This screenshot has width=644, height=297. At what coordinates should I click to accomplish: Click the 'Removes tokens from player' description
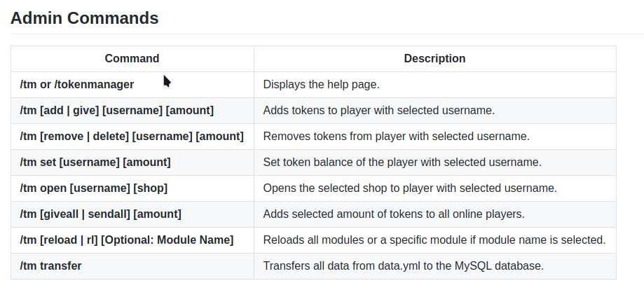click(396, 137)
